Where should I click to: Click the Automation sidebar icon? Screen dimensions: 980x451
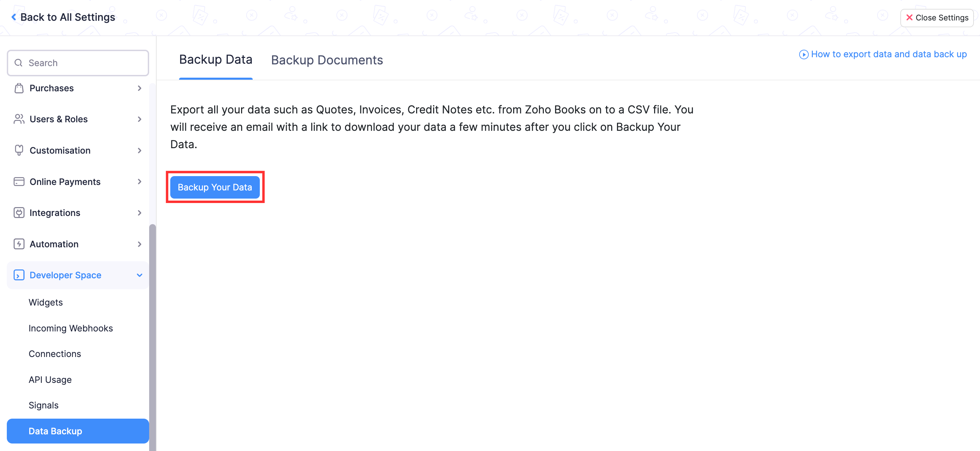19,243
